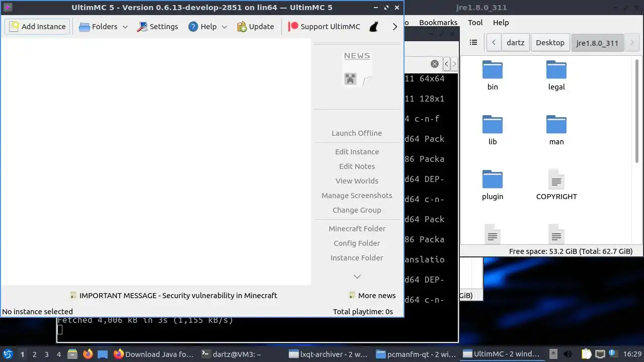Open the Help dropdown menu
Viewport: 644px width, 362px height.
point(208,27)
